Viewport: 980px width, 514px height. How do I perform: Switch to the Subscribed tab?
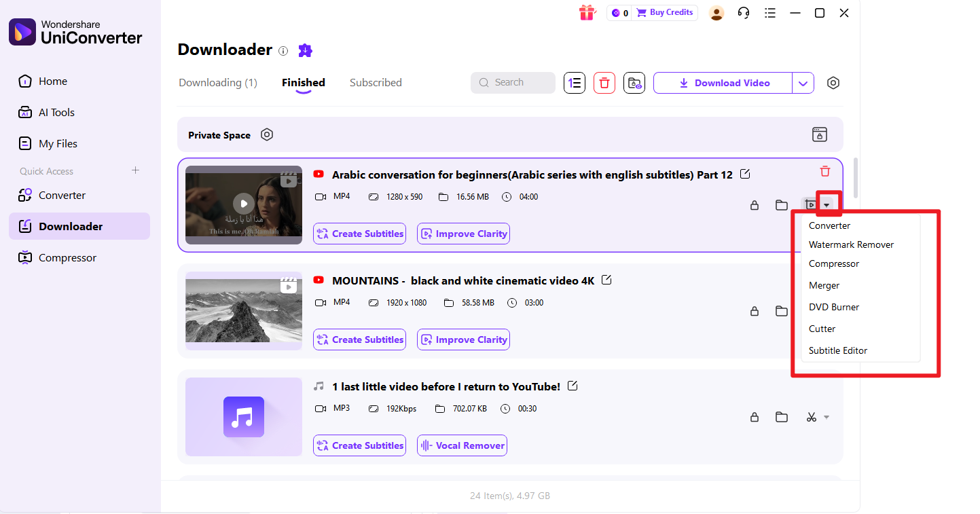pyautogui.click(x=376, y=82)
